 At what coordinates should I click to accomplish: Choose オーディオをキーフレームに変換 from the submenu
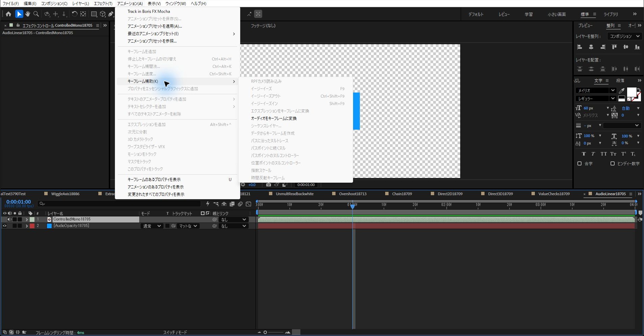(x=274, y=119)
